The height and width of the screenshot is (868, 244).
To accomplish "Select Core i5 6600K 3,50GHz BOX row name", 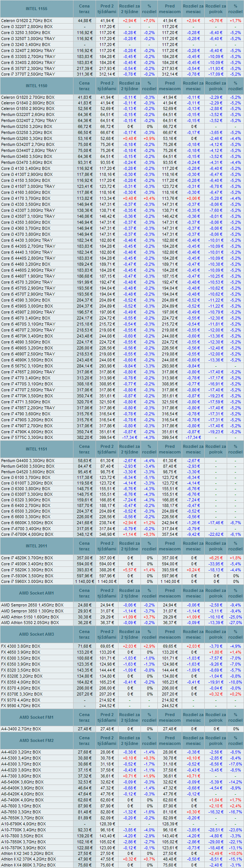I will [x=27, y=523].
